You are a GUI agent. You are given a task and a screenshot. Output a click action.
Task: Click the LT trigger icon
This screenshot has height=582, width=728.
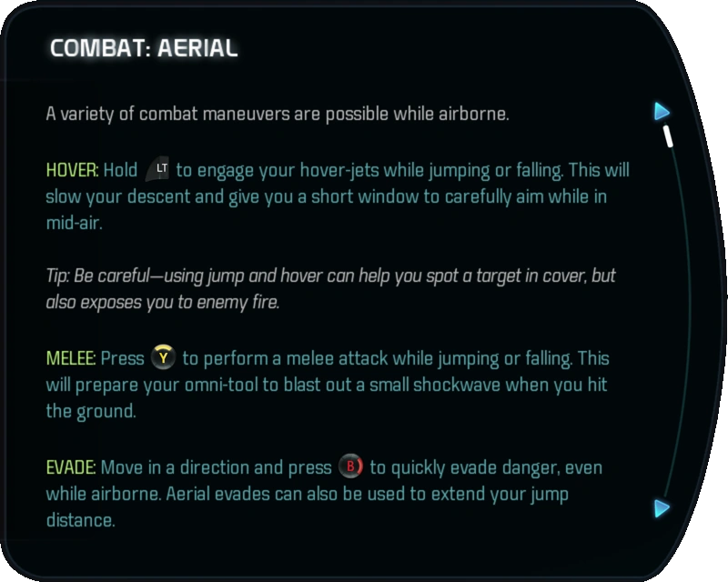click(159, 169)
